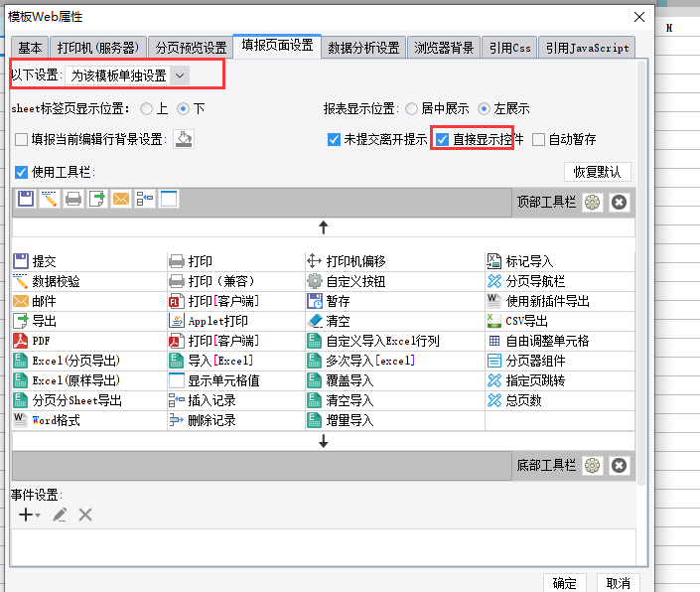
Task: Toggle 自动暂存 checkbox
Action: 538,140
